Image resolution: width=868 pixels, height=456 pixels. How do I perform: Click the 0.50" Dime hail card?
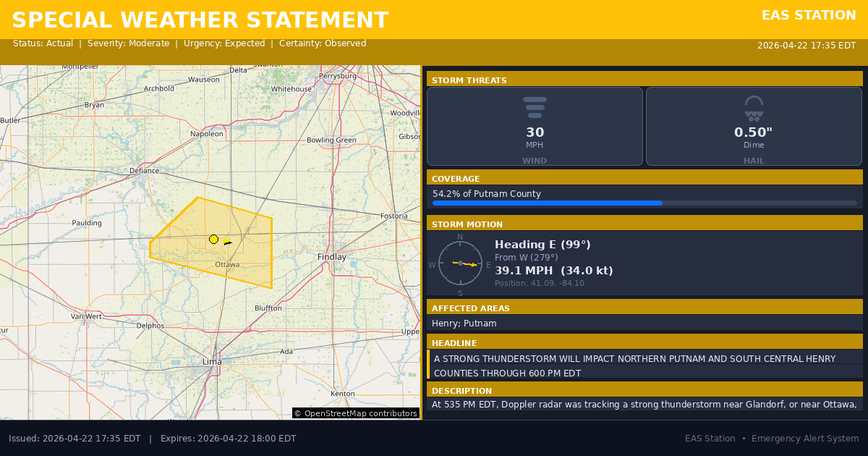[x=754, y=127]
